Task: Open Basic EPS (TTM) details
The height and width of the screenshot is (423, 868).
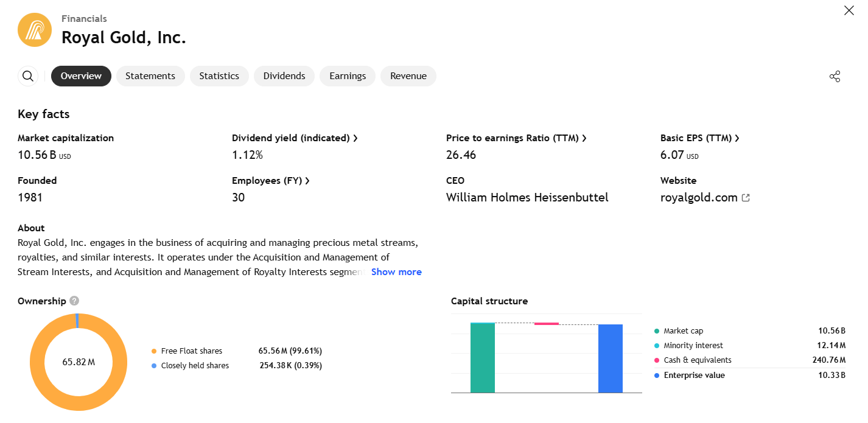Action: (x=699, y=138)
